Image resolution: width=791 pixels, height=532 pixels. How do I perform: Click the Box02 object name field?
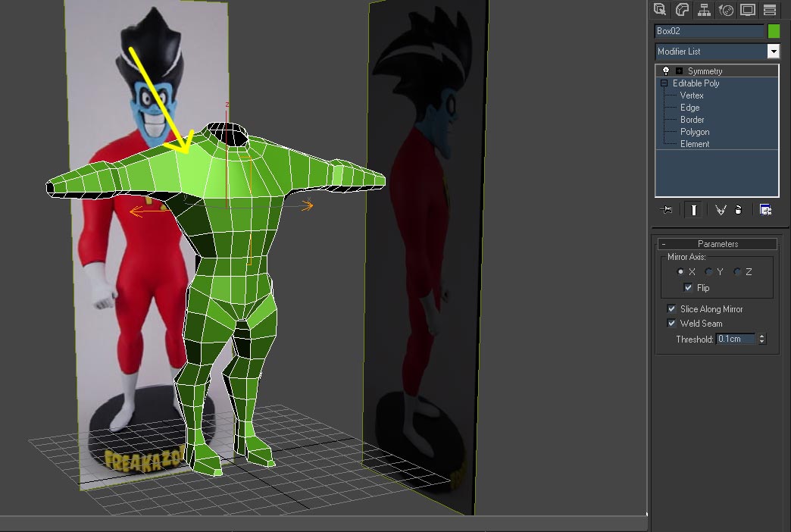click(708, 31)
